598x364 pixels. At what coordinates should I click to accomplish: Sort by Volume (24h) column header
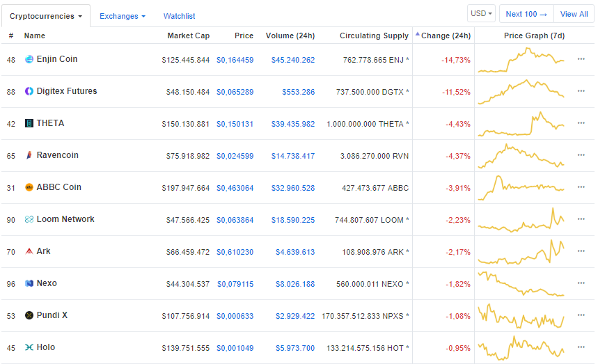coord(290,35)
